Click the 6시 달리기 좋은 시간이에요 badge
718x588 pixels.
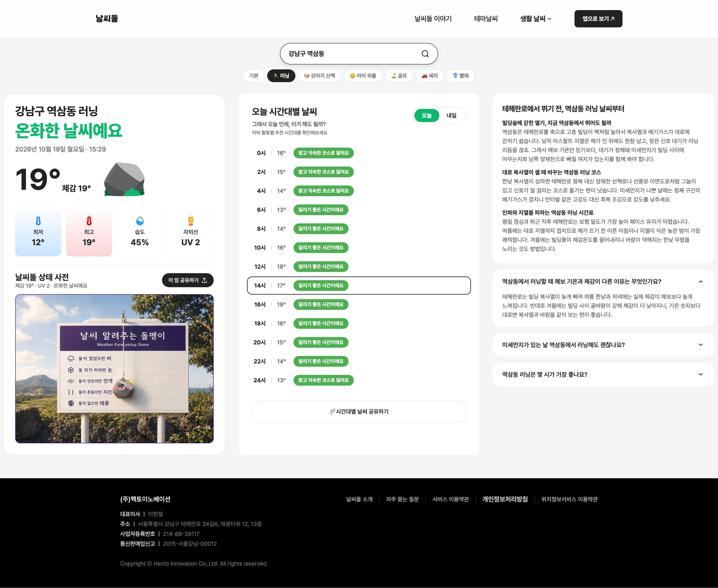tap(321, 210)
